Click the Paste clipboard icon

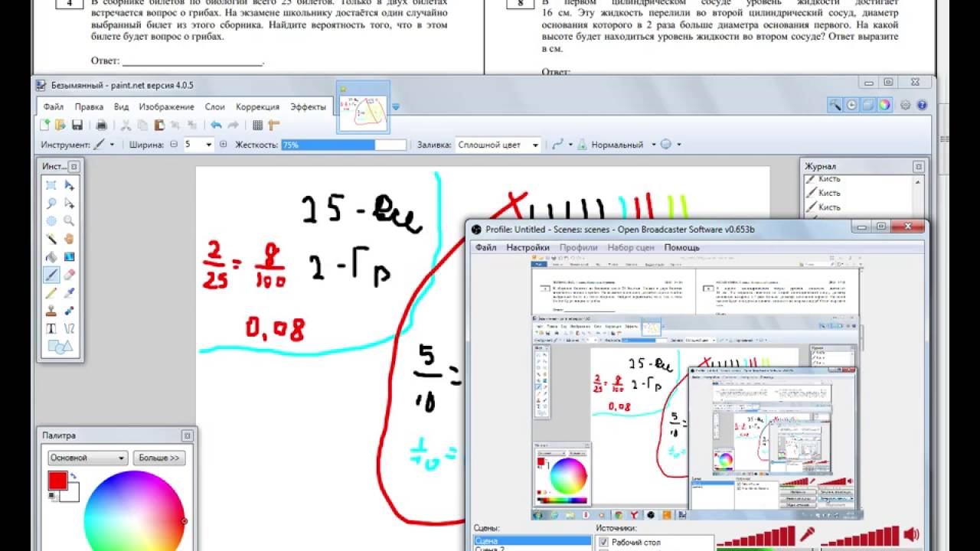point(159,125)
